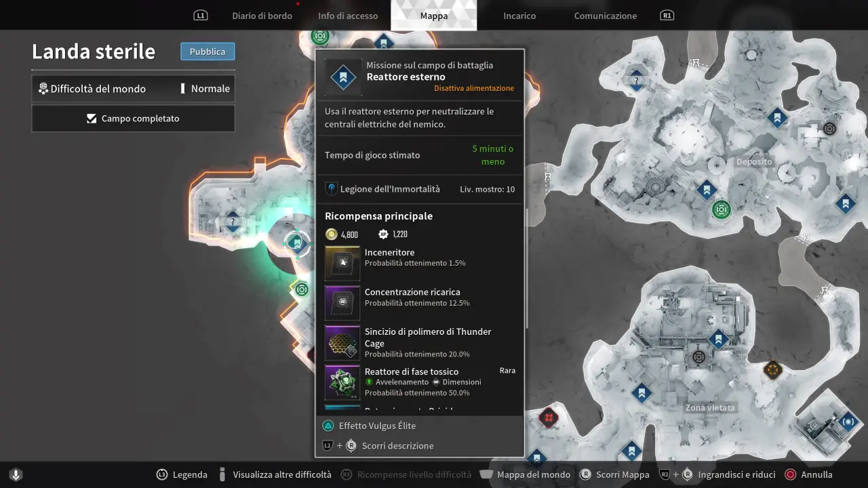Image resolution: width=868 pixels, height=488 pixels.
Task: Open the Diario di bordo tab
Action: (262, 16)
